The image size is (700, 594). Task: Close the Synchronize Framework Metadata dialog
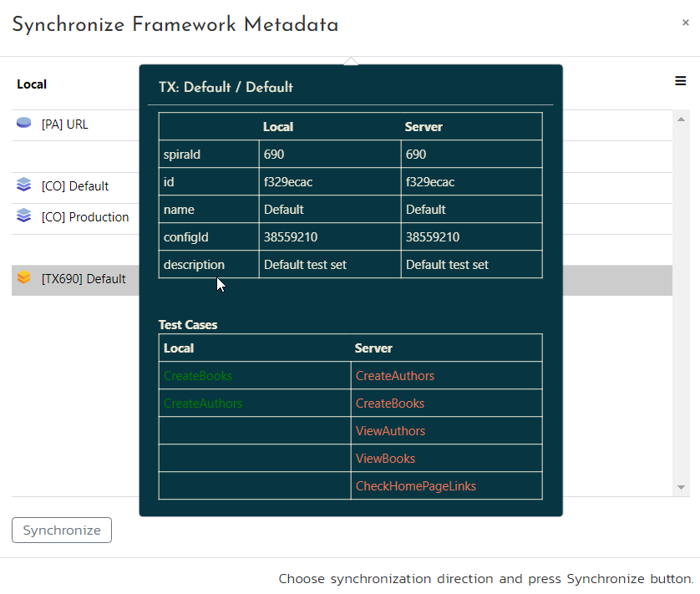(x=685, y=23)
